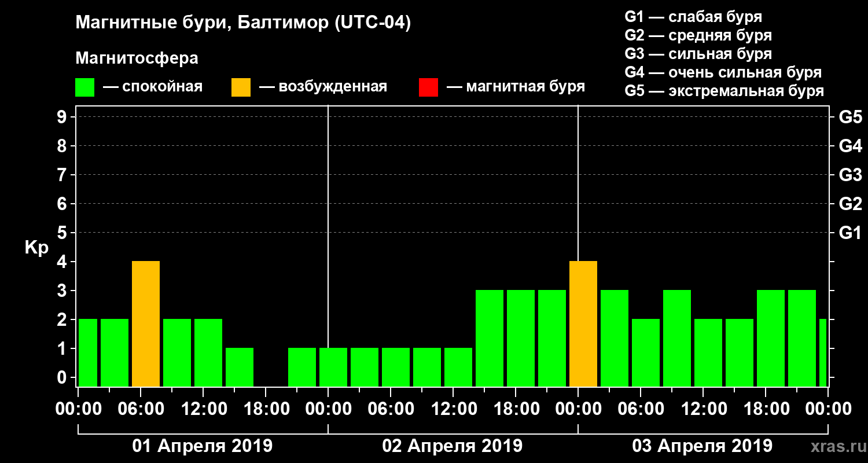868x463 pixels.
Task: Click the 'G5' label on the right axis
Action: click(850, 117)
